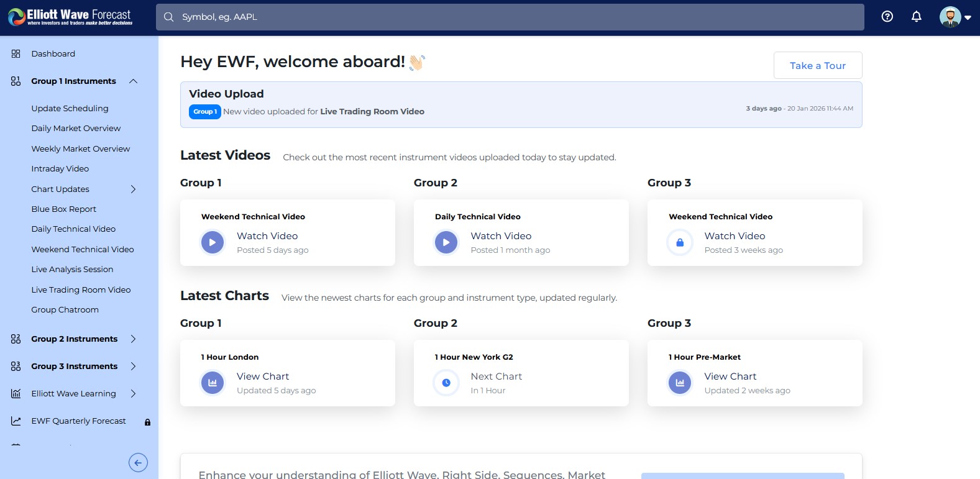Open the 1 Hour Pre-Market chart icon
This screenshot has width=980, height=479.
(x=680, y=383)
